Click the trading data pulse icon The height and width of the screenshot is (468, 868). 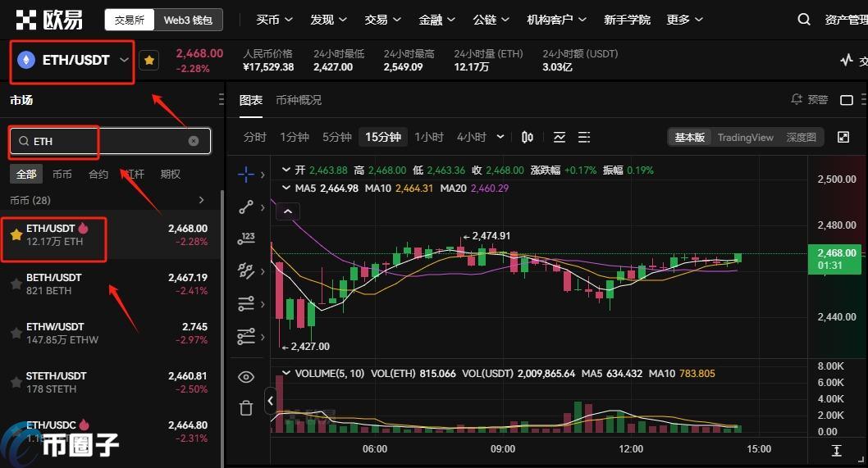click(847, 60)
